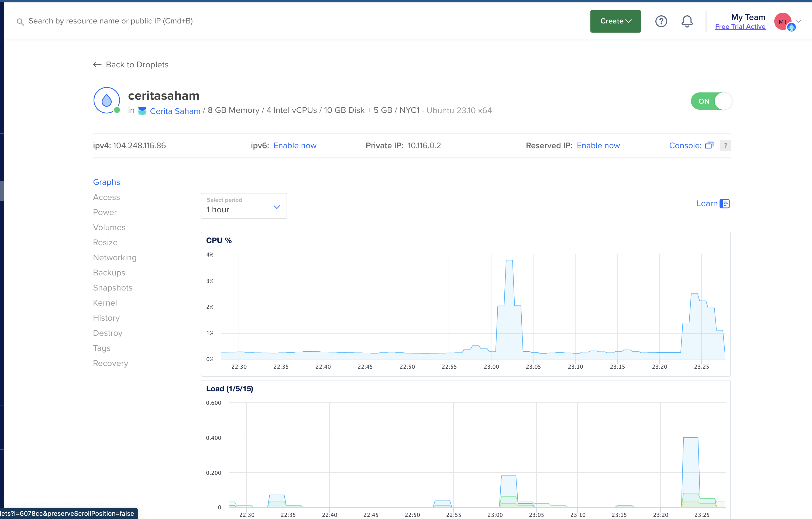
Task: Select the Backups tab
Action: point(109,273)
